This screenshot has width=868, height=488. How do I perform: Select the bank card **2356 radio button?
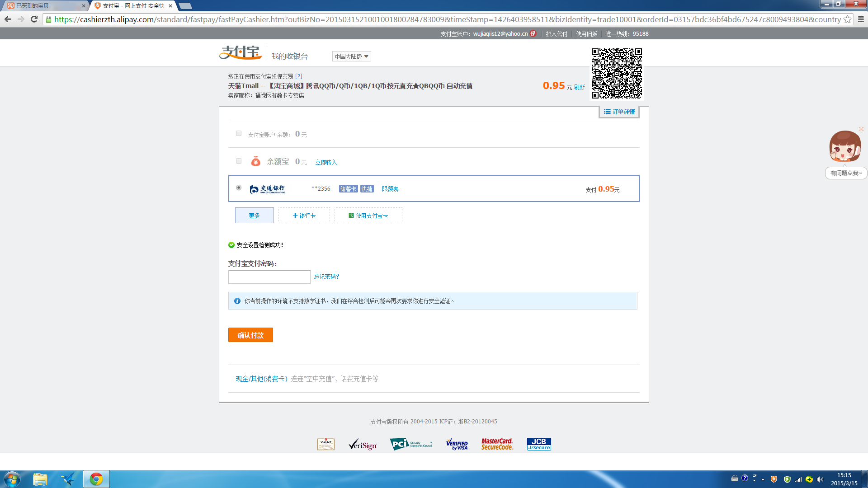point(239,188)
